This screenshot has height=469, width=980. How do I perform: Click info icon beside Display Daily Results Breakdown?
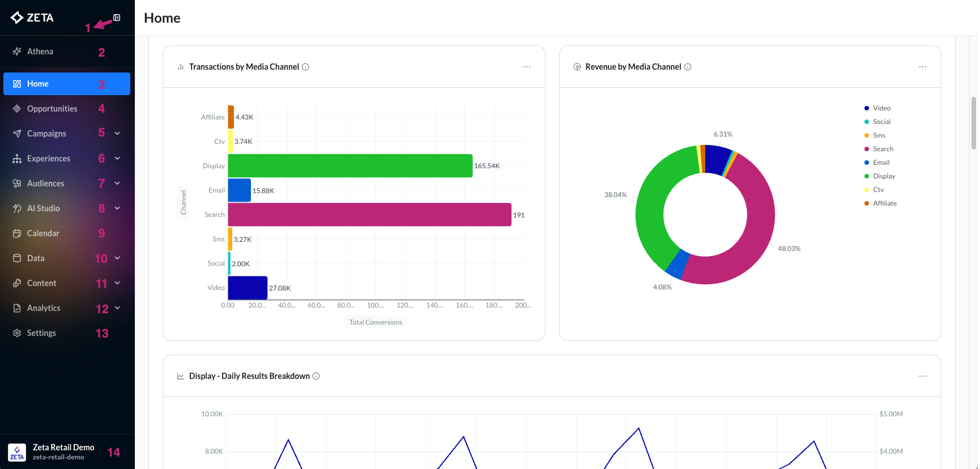click(x=316, y=376)
